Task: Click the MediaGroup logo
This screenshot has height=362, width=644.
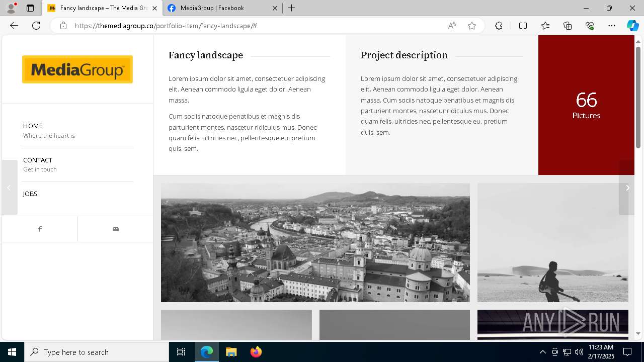Action: [x=77, y=69]
